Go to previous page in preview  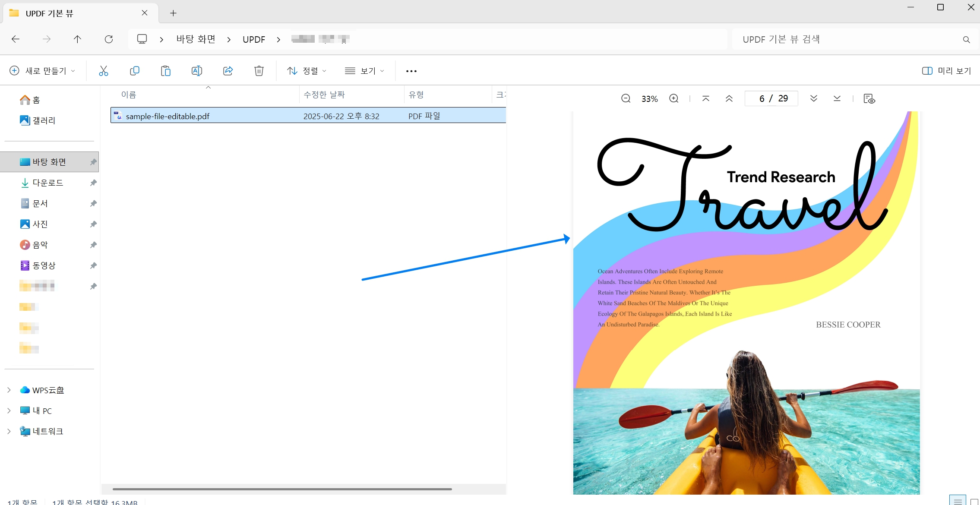pos(729,98)
